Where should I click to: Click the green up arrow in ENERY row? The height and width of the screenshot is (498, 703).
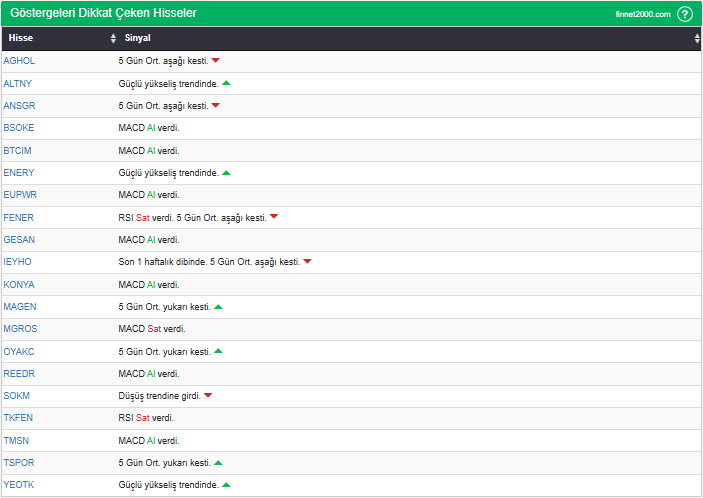tap(226, 173)
